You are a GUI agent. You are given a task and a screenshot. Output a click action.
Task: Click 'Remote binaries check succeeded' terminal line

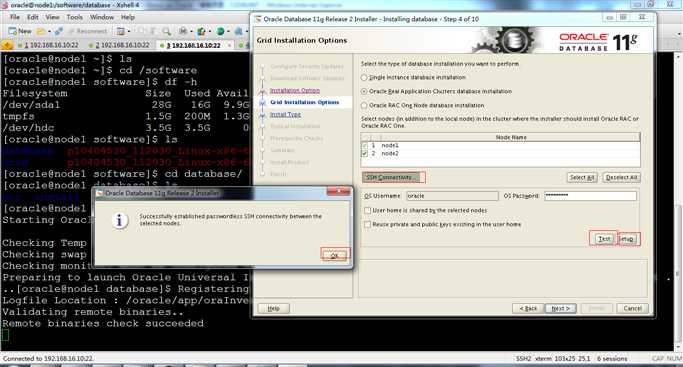[103, 323]
